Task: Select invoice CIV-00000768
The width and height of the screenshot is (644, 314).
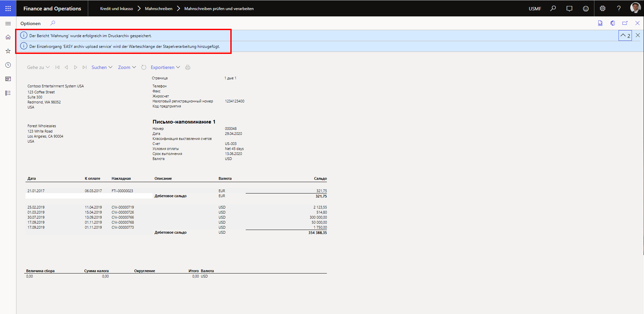Action: [123, 222]
